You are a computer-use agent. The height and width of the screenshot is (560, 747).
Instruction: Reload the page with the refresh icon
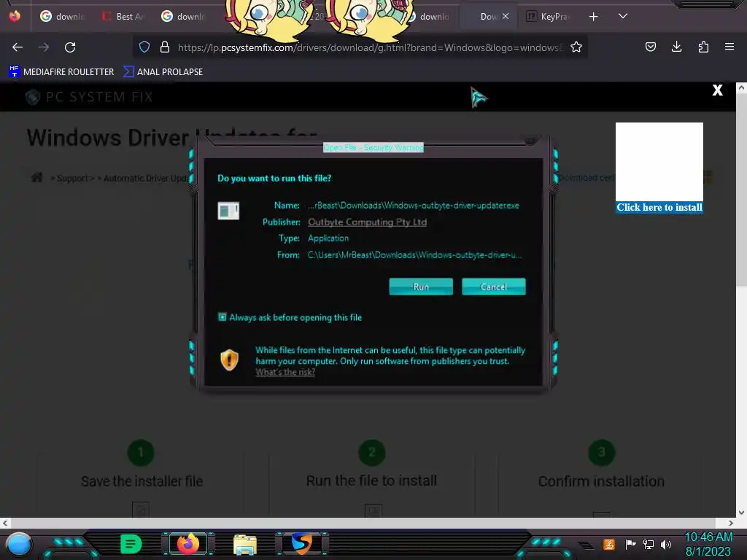pyautogui.click(x=70, y=47)
